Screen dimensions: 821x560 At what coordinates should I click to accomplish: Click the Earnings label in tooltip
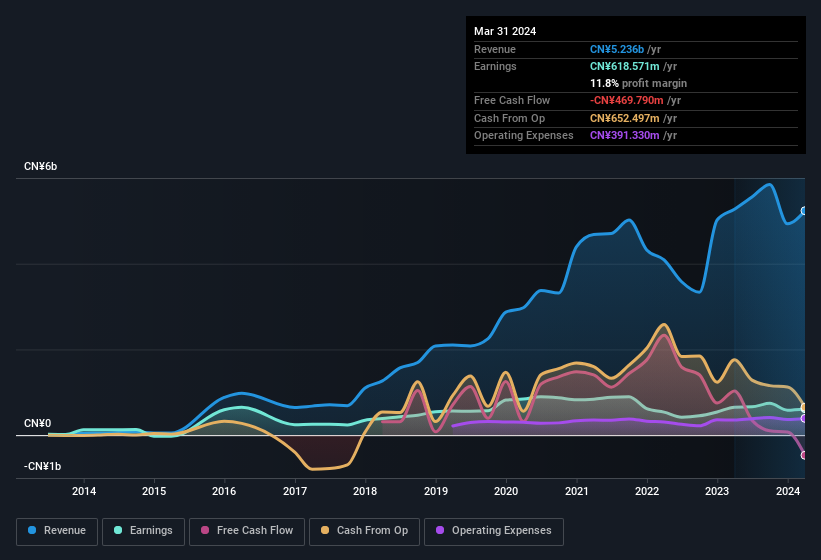495,66
